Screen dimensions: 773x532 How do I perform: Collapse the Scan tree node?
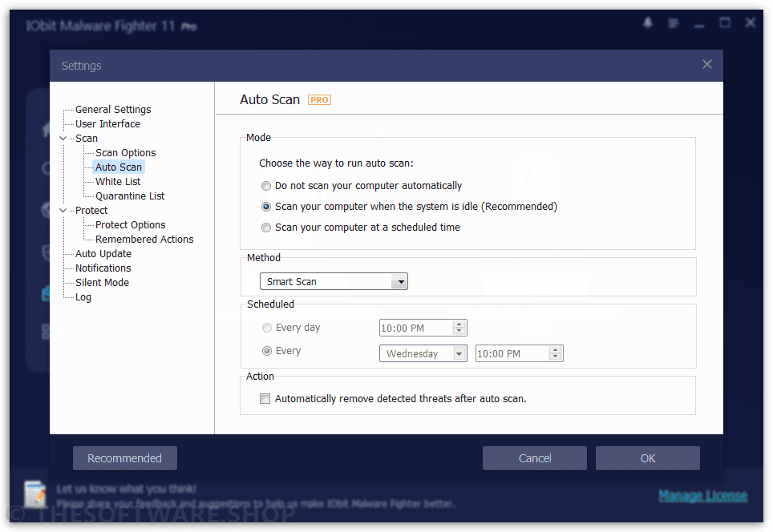click(63, 139)
